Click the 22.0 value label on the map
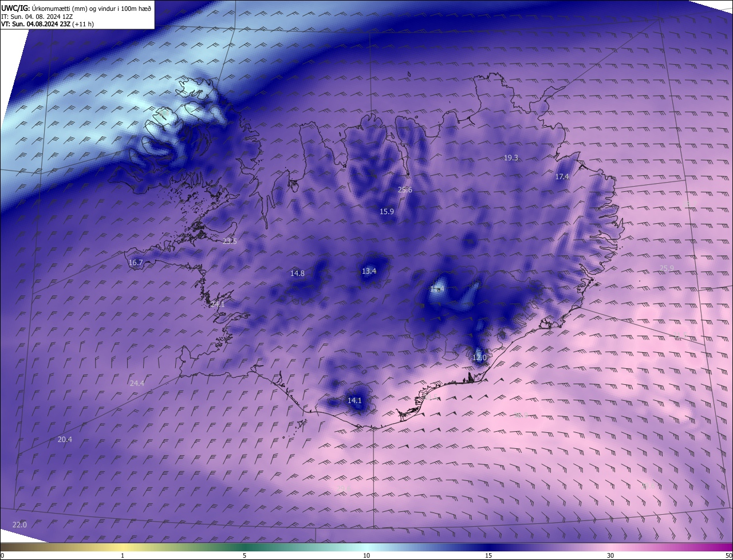The width and height of the screenshot is (733, 560). click(19, 524)
